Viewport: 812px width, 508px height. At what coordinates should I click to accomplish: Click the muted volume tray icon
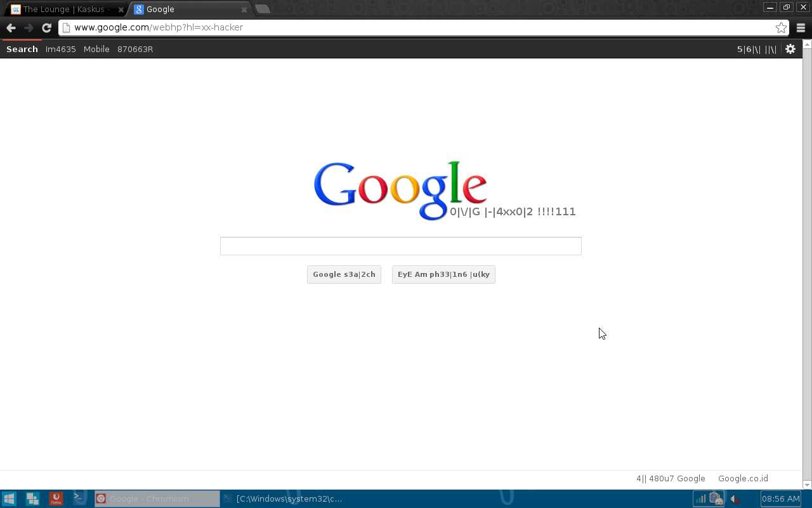coord(734,499)
